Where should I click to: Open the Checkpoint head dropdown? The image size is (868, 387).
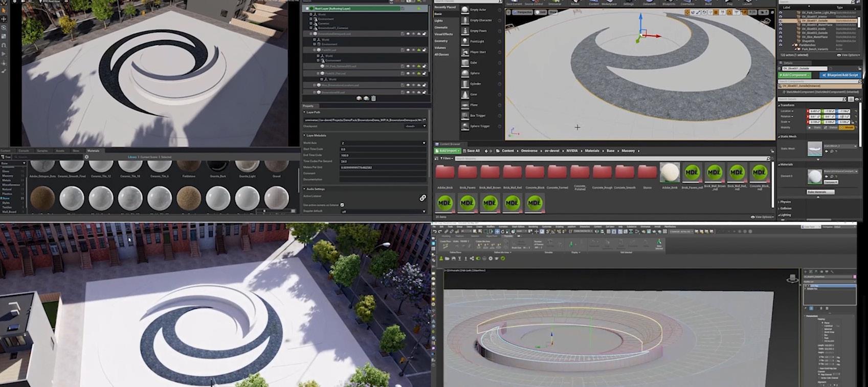point(415,126)
